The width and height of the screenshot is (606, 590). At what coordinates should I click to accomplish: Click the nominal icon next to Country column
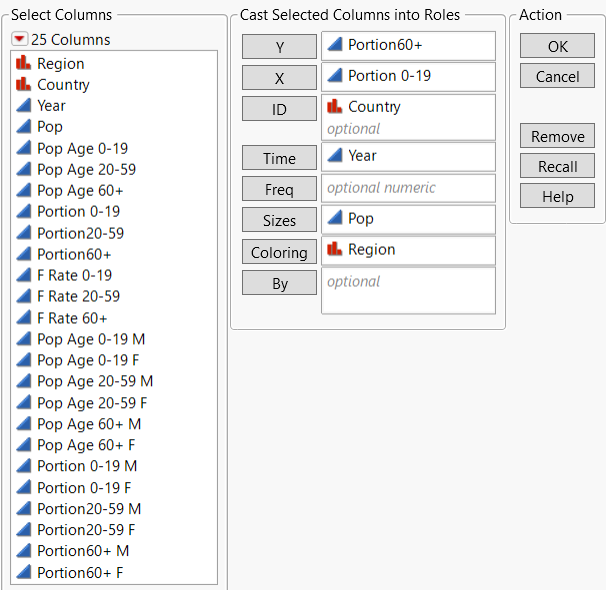click(23, 85)
